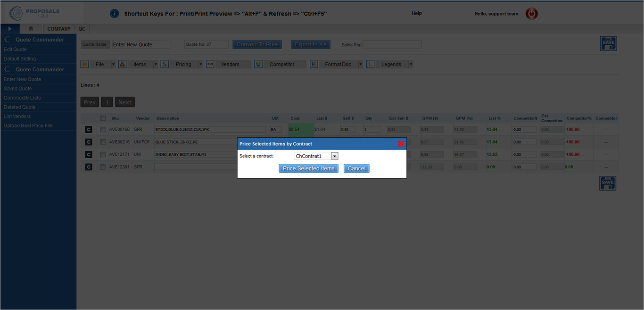Open the ChContrat1 contract dropdown
Image resolution: width=644 pixels, height=310 pixels.
pyautogui.click(x=334, y=156)
